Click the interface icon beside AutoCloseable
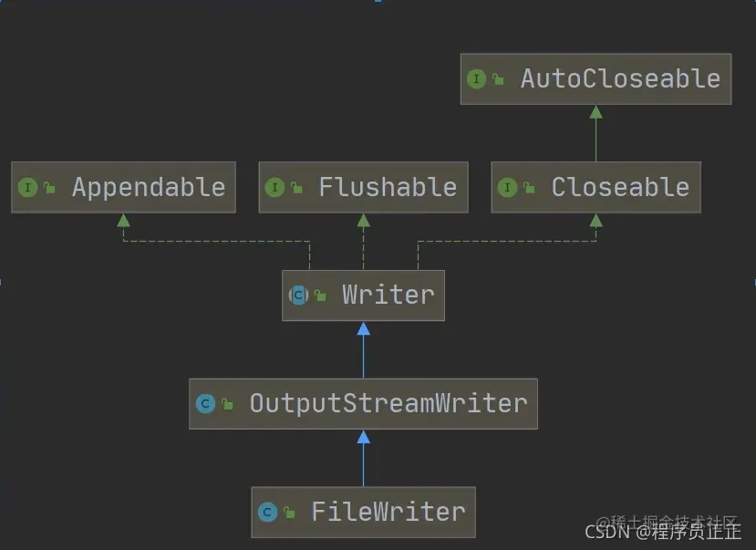This screenshot has width=756, height=550. pyautogui.click(x=476, y=78)
